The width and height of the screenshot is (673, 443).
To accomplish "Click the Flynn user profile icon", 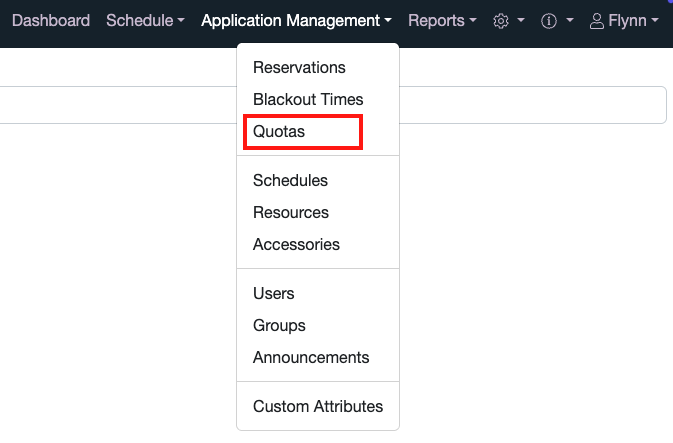I will [x=597, y=21].
